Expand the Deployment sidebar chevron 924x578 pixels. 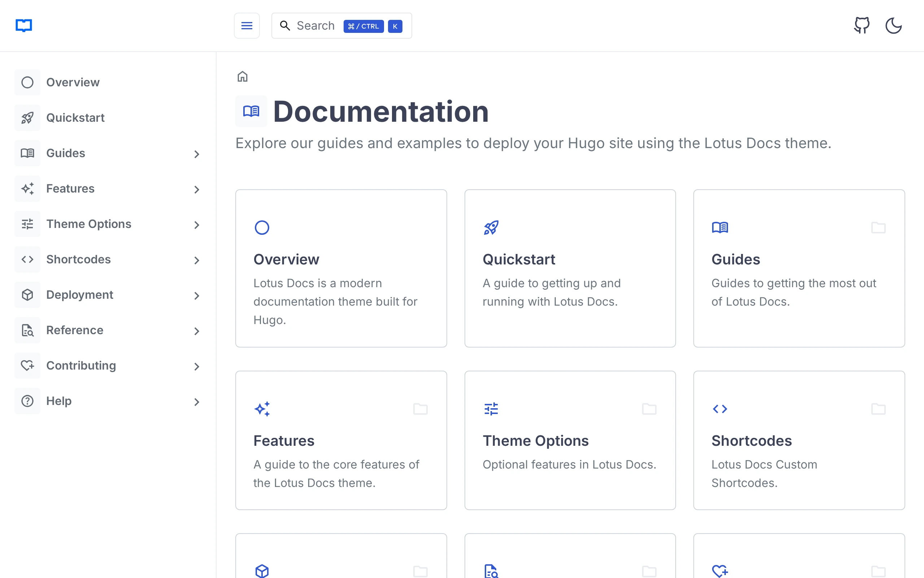tap(197, 296)
